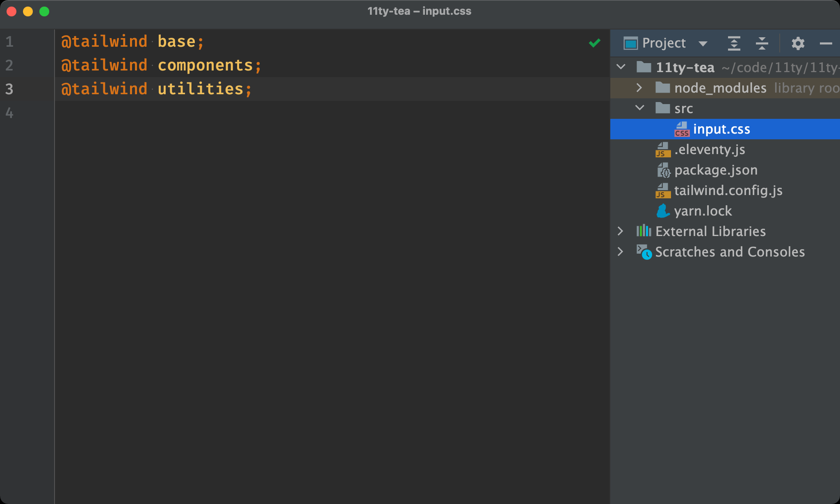Select the node_modules folder label

(x=720, y=88)
